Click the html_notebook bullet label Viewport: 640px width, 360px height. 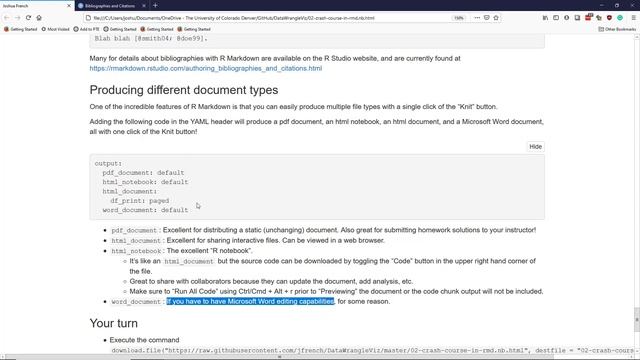click(136, 251)
